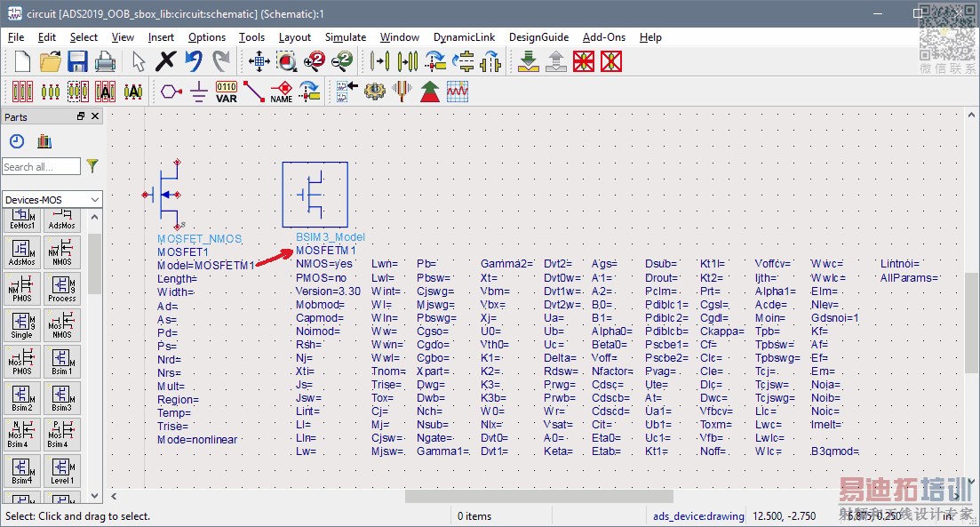The height and width of the screenshot is (527, 980).
Task: Open the DesignGuide menu
Action: [538, 37]
